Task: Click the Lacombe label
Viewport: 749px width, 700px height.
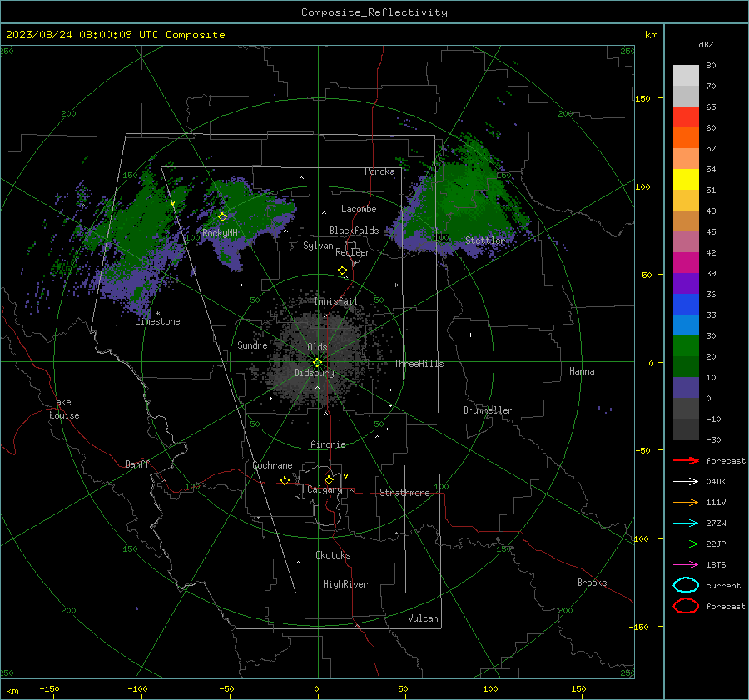Action: [359, 209]
